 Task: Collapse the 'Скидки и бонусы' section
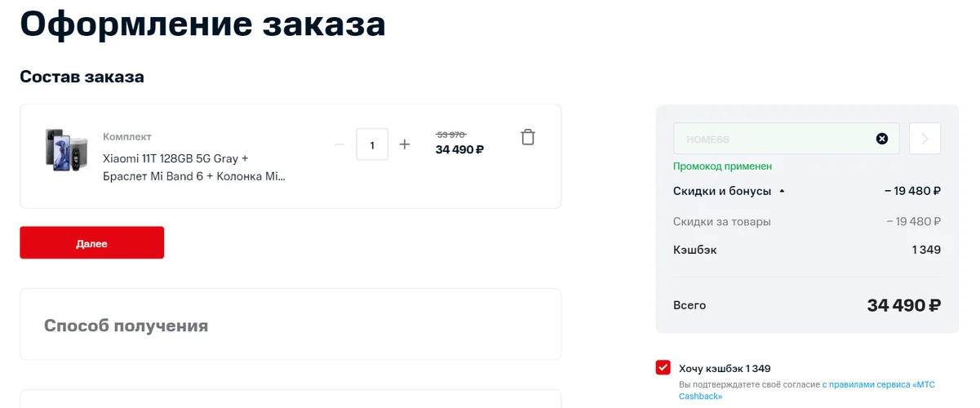click(729, 191)
